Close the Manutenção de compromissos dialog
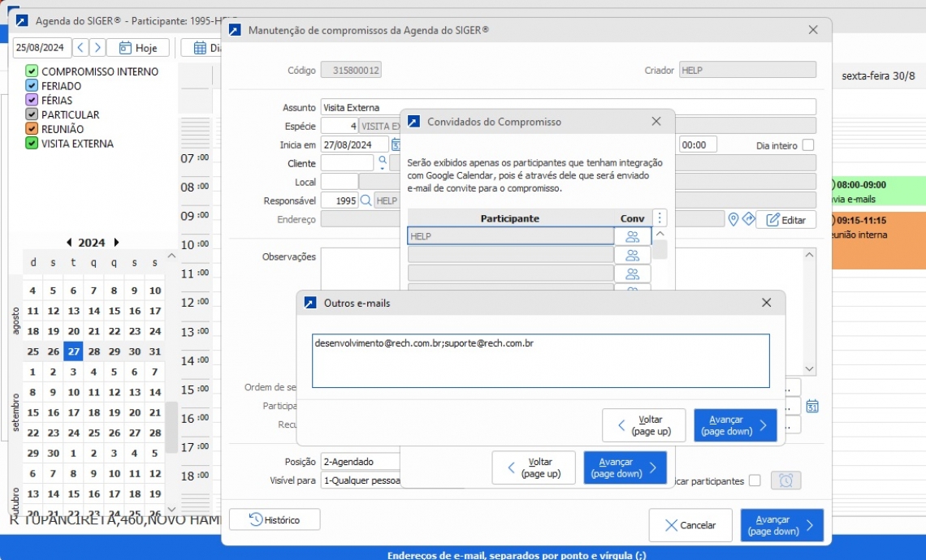Screen dimensions: 926x560 [813, 30]
